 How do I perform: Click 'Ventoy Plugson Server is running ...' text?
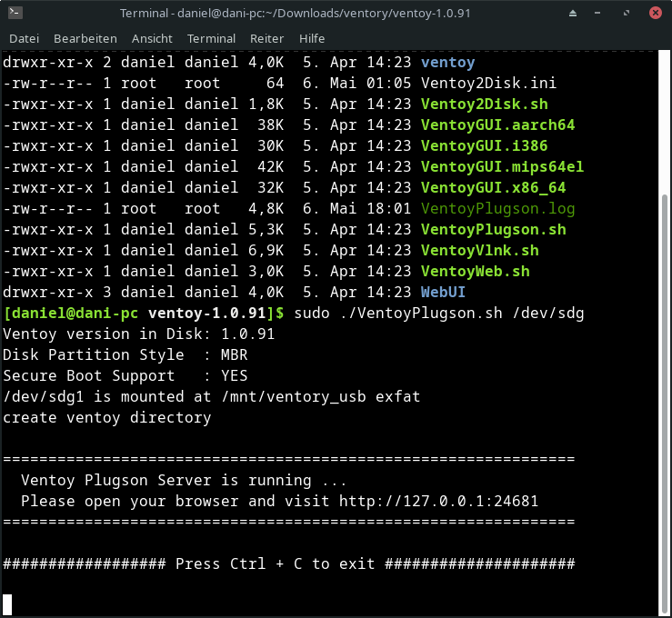(184, 480)
